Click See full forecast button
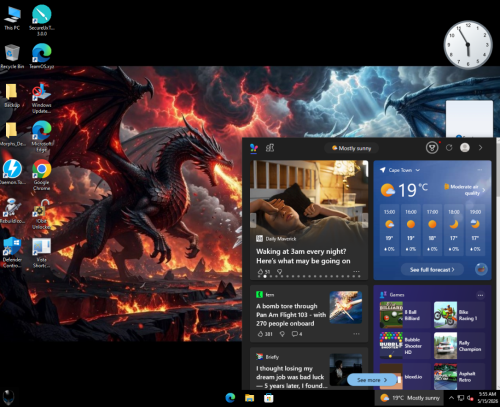 pyautogui.click(x=432, y=269)
